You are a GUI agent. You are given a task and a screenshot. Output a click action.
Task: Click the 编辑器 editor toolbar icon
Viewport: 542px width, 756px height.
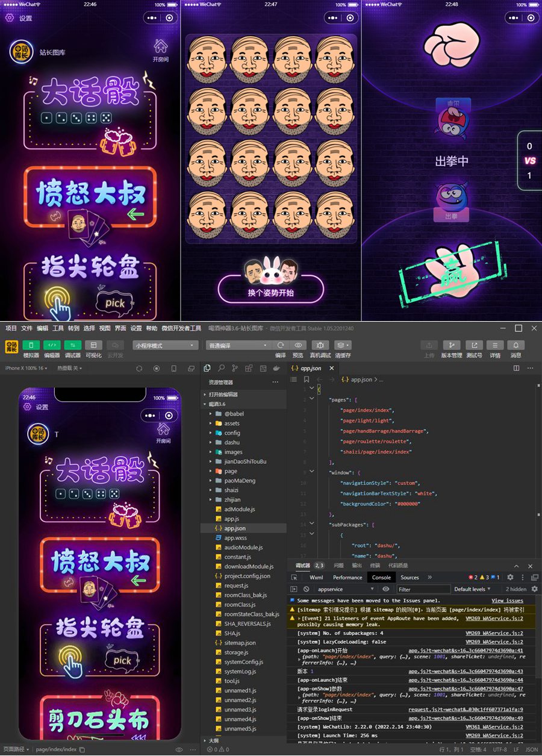click(52, 345)
